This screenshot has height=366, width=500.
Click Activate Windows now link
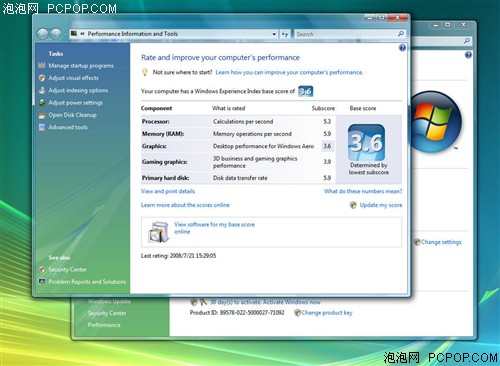292,302
